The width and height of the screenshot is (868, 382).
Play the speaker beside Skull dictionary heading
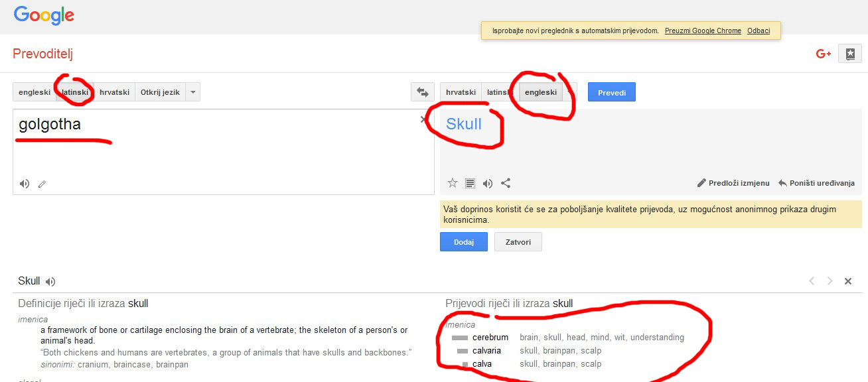50,281
